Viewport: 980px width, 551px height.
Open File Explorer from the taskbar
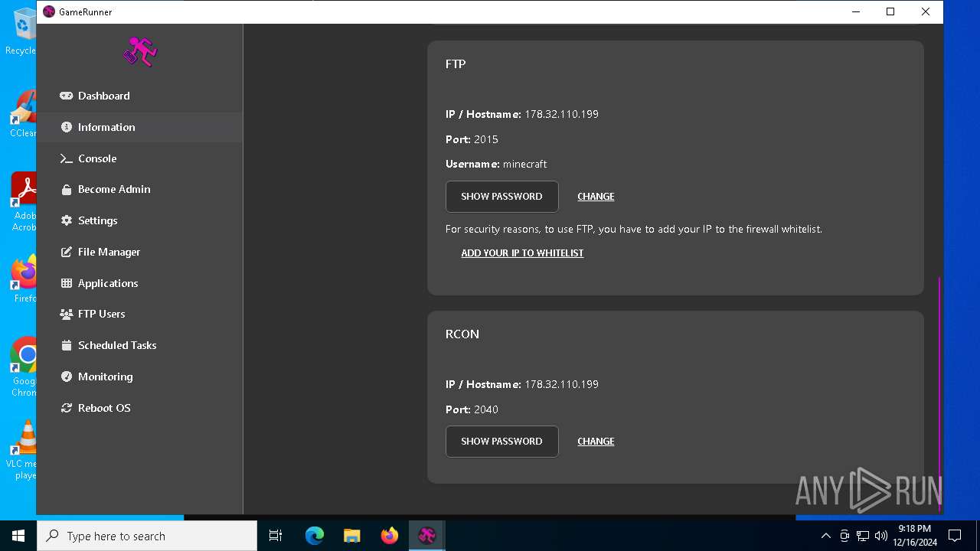coord(352,536)
